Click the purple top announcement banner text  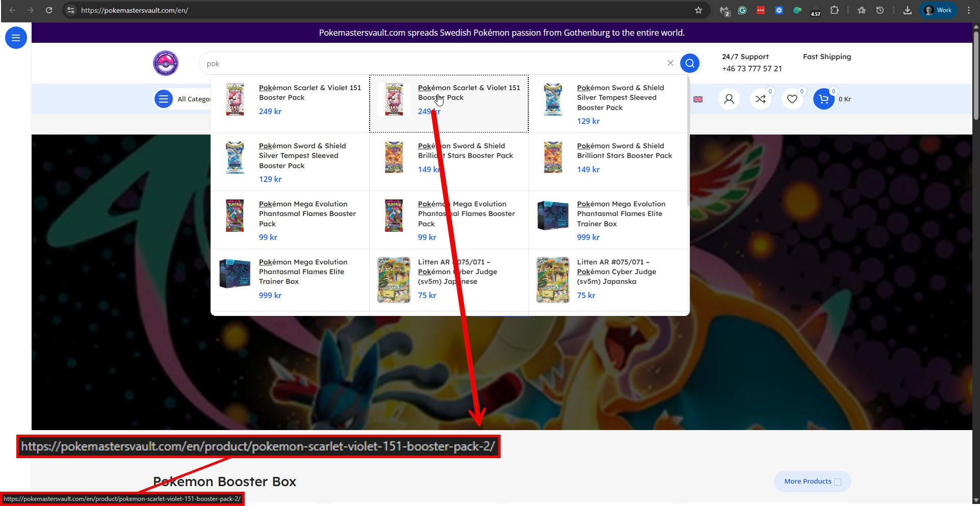502,33
